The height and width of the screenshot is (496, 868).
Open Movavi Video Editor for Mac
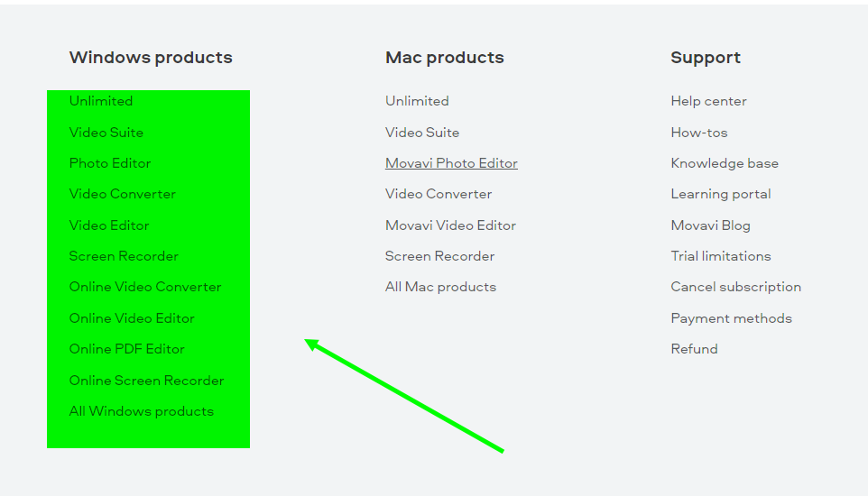[x=450, y=225]
